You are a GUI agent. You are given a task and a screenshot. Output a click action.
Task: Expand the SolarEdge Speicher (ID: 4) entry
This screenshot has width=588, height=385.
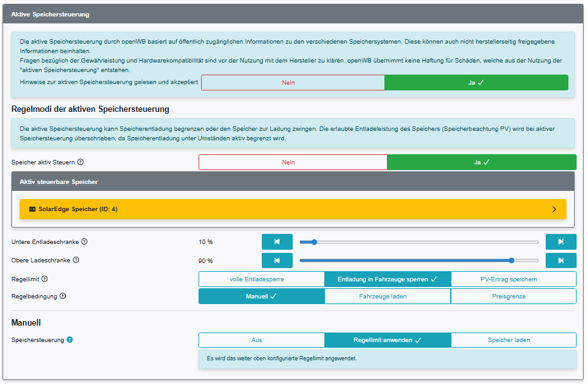(x=293, y=209)
